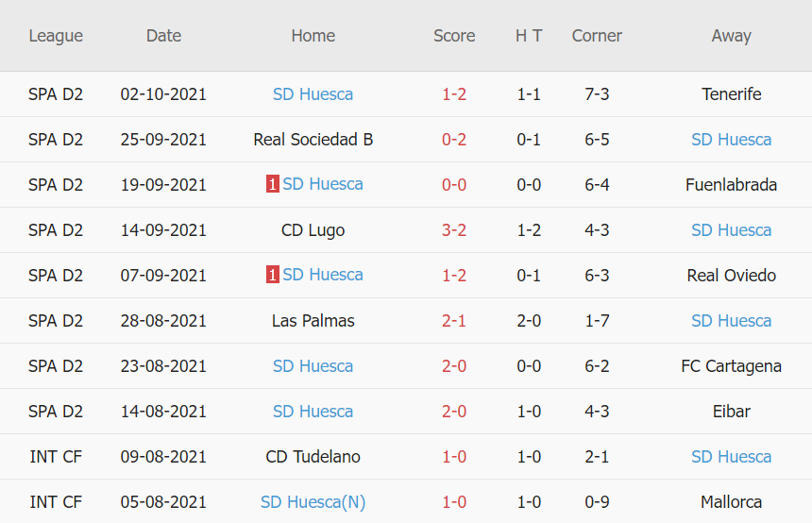Click the Score column header
The width and height of the screenshot is (812, 523).
point(454,36)
